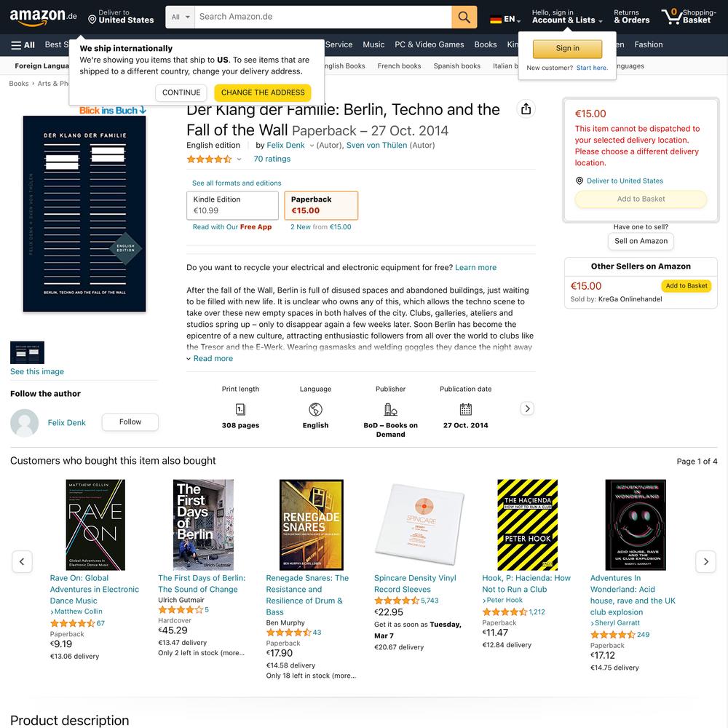Open the All search category dropdown
Screen dimensions: 728x728
180,17
